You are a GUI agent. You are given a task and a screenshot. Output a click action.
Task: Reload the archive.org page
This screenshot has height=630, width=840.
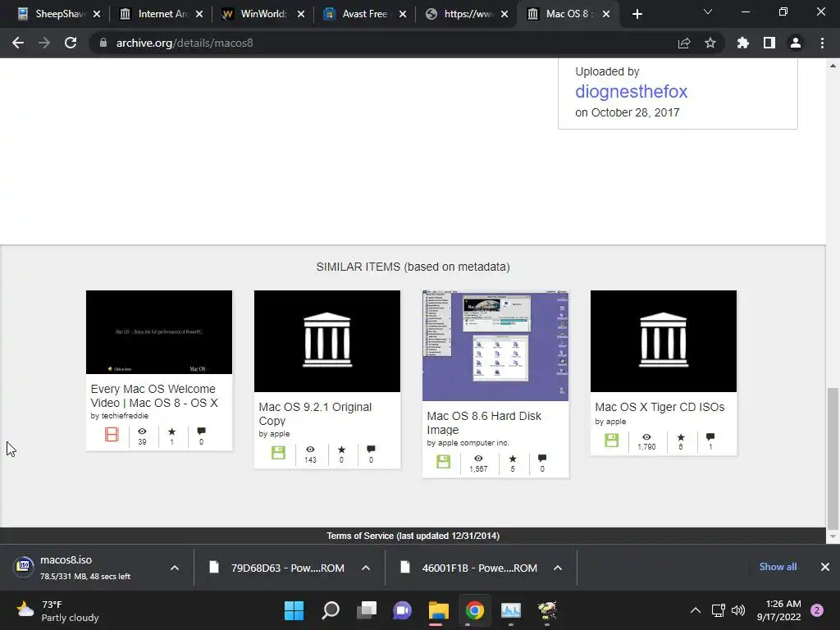[71, 43]
